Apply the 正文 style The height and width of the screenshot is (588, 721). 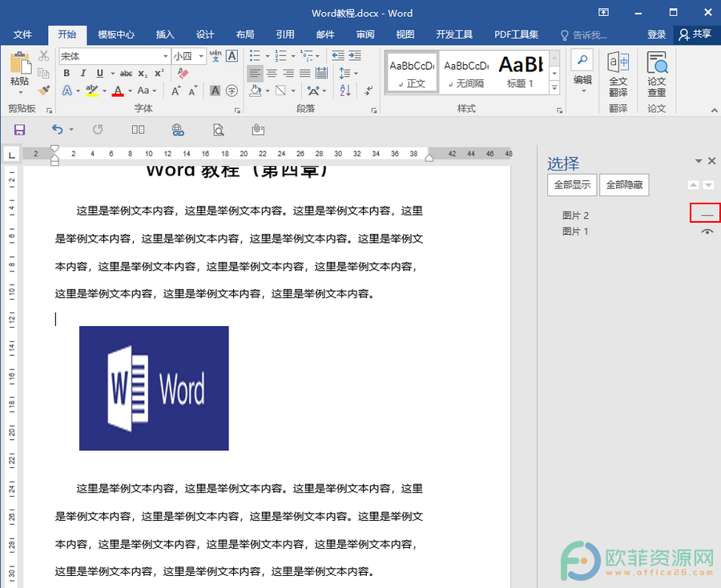pos(412,73)
